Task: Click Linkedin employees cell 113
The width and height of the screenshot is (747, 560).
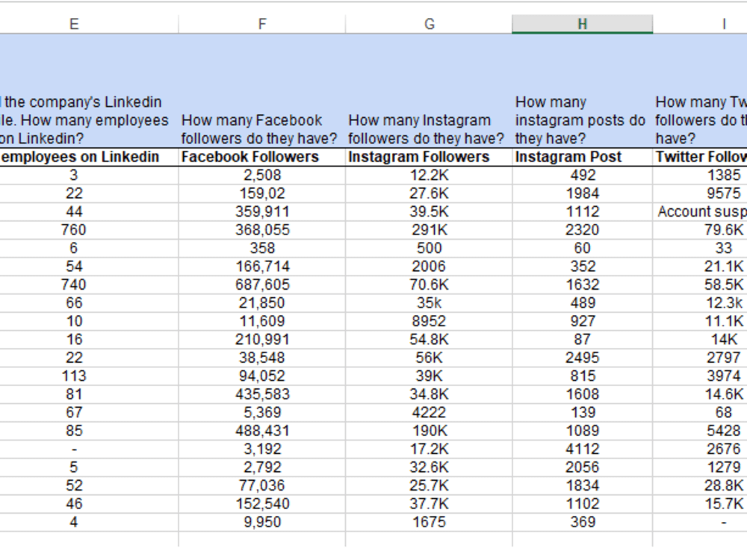Action: 89,376
